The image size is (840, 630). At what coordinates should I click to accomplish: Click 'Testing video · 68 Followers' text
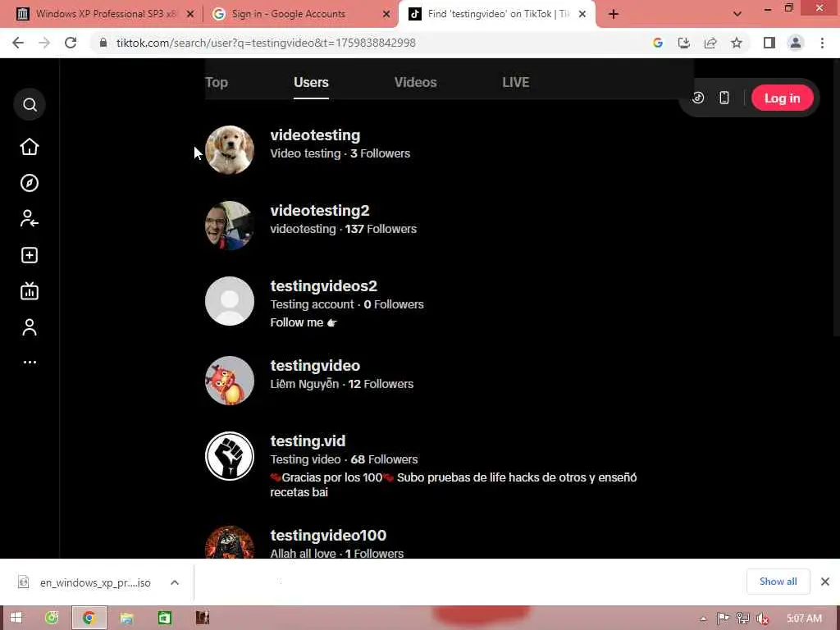pyautogui.click(x=344, y=459)
